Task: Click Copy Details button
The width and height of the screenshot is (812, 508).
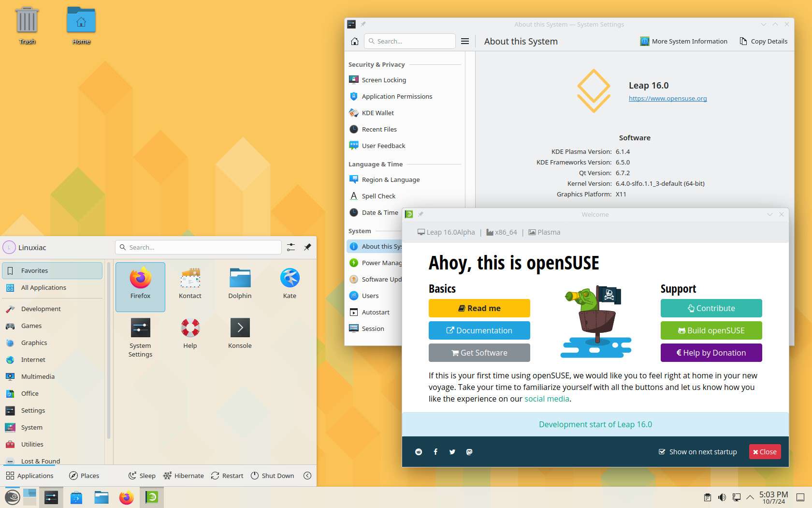Action: click(x=764, y=41)
